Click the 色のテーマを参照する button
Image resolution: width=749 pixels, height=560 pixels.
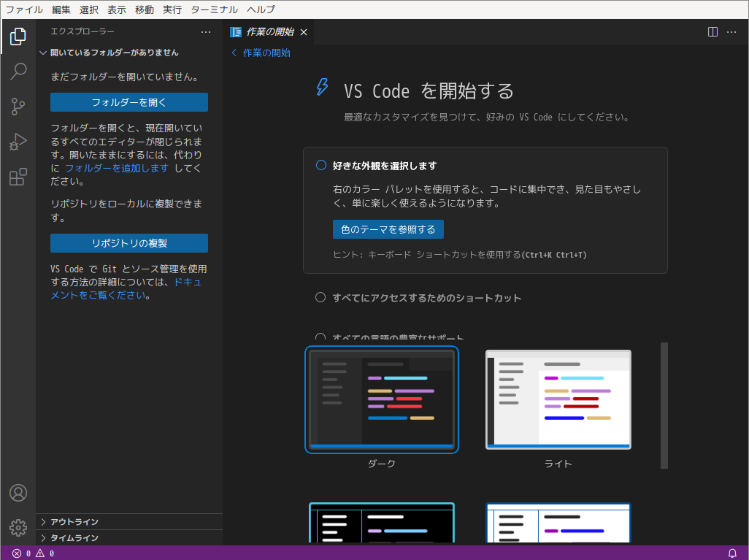[x=388, y=229]
